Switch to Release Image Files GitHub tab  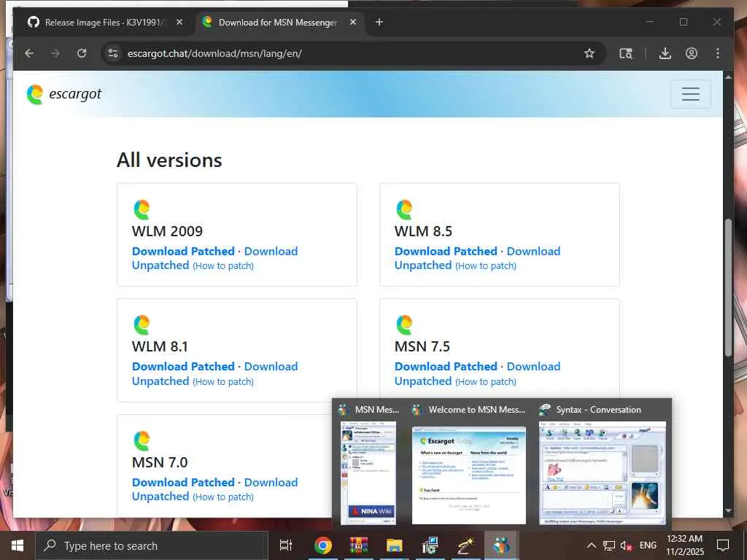[x=104, y=23]
